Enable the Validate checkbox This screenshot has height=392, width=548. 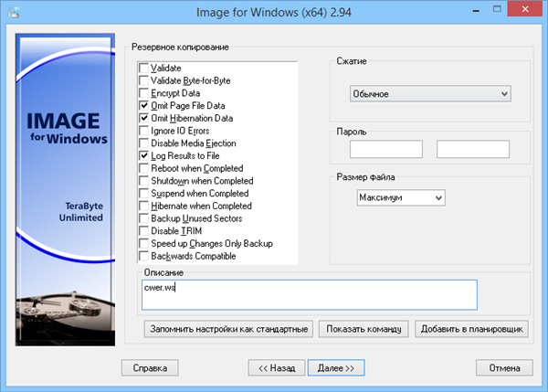(143, 69)
